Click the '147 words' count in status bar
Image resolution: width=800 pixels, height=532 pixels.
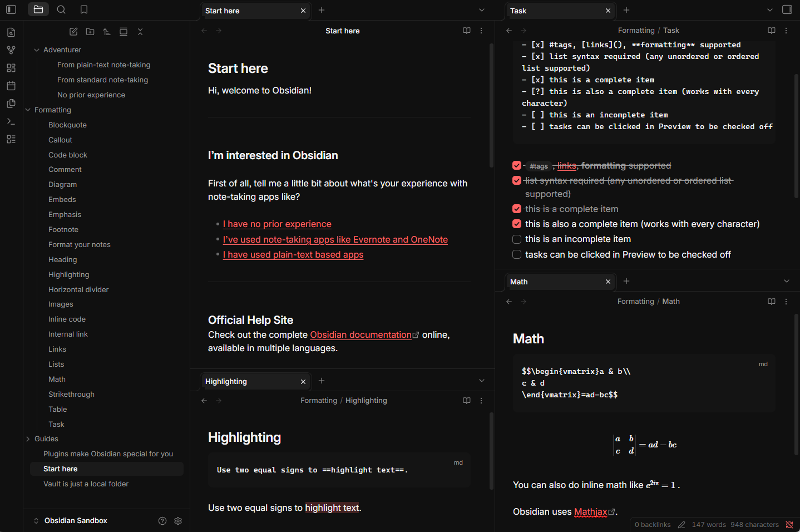tap(709, 525)
